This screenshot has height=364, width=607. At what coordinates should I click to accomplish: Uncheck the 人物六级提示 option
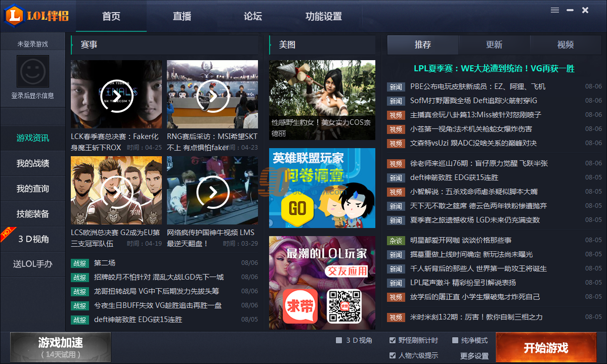click(393, 355)
